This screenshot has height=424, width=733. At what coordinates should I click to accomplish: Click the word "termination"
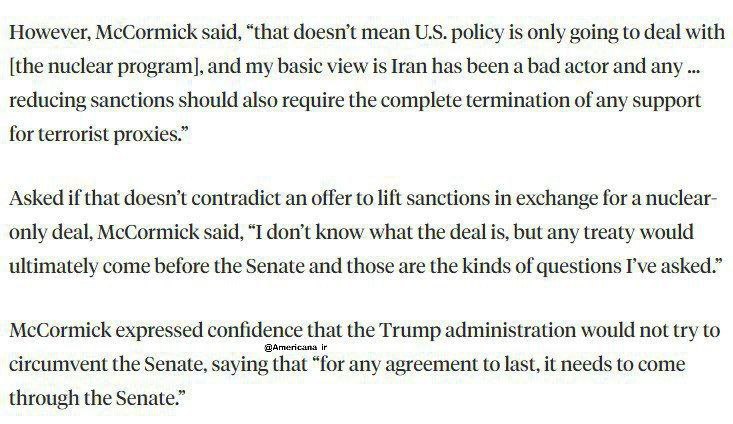pyautogui.click(x=518, y=101)
